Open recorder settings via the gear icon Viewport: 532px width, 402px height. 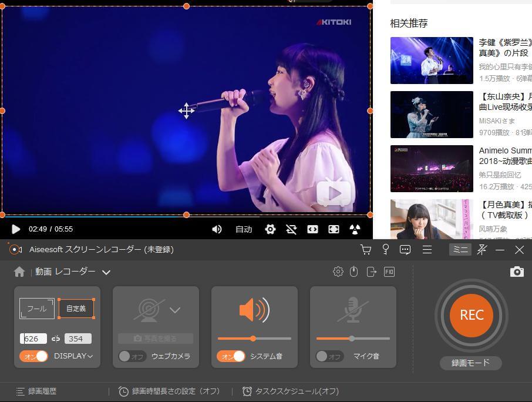tap(338, 272)
